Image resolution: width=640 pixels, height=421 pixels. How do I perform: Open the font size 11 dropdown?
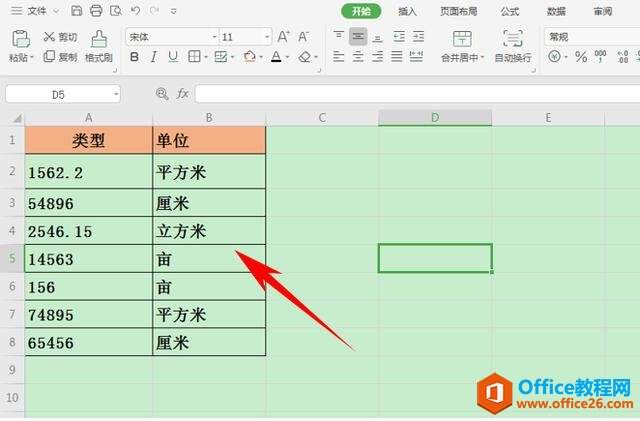click(267, 37)
